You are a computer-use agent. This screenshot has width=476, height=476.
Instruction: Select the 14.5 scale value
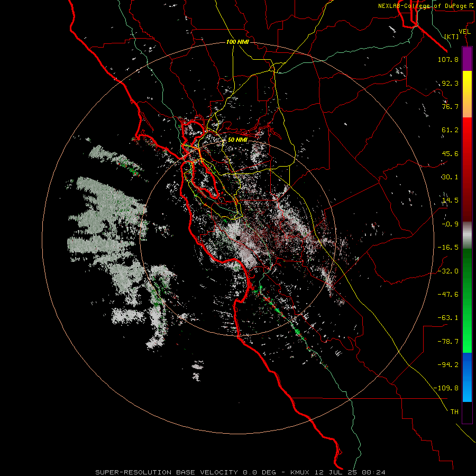tap(450, 200)
